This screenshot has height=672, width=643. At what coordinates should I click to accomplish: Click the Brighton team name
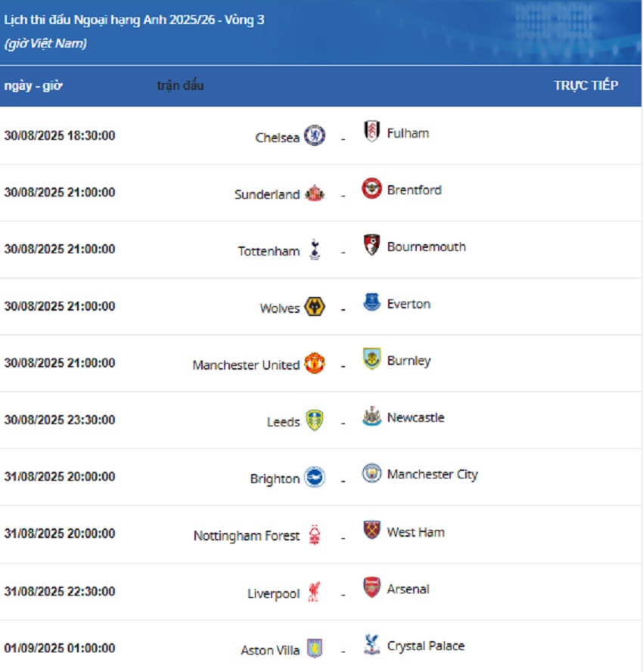[275, 478]
